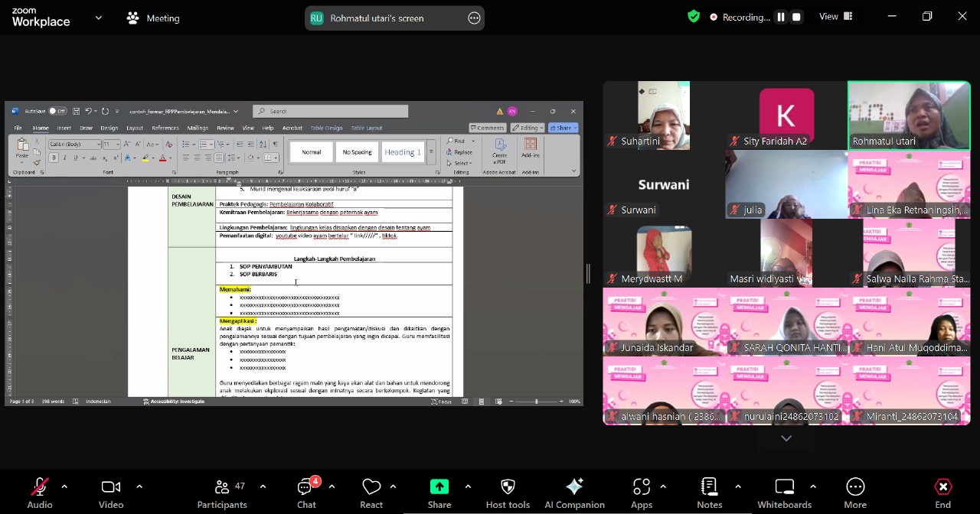The height and width of the screenshot is (514, 980).
Task: Toggle Justify paragraph alignment
Action: [219, 158]
